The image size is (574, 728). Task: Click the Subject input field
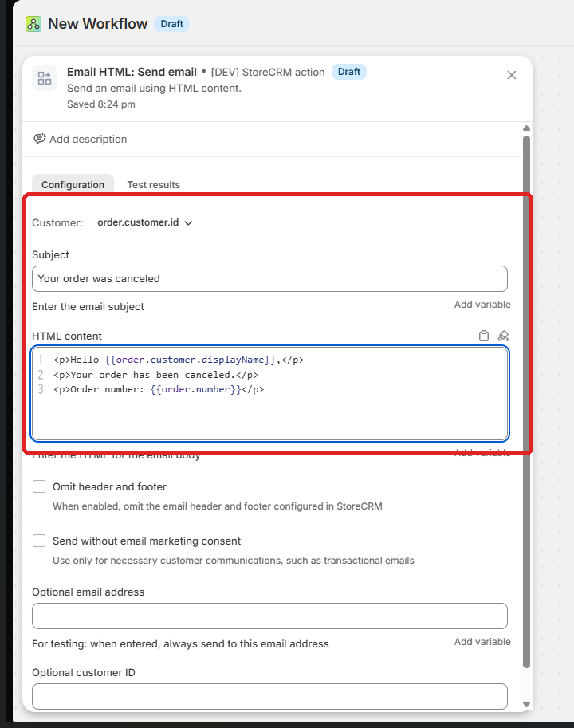click(269, 278)
